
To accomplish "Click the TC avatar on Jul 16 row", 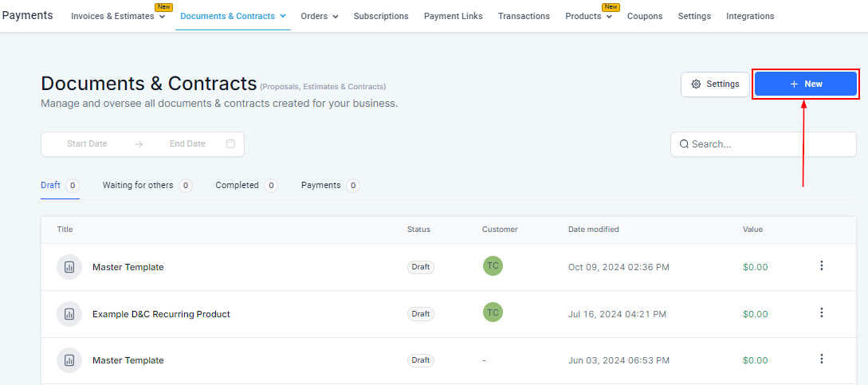I will coord(493,312).
